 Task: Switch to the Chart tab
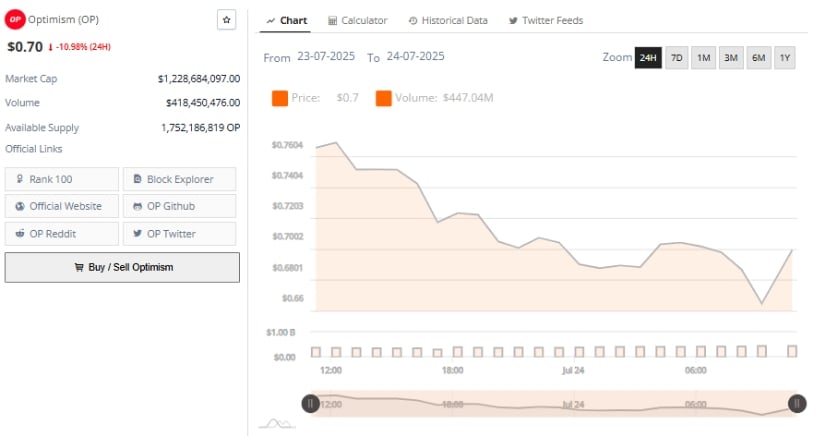(286, 21)
